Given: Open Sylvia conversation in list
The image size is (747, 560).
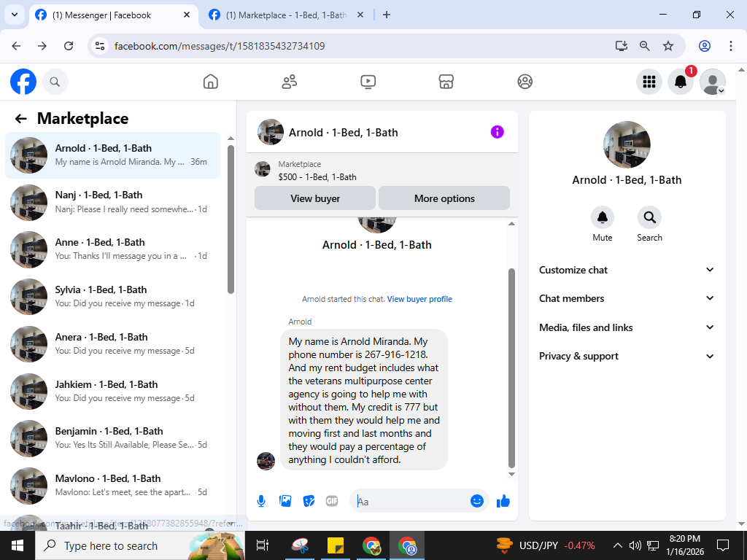Looking at the screenshot, I should (113, 297).
